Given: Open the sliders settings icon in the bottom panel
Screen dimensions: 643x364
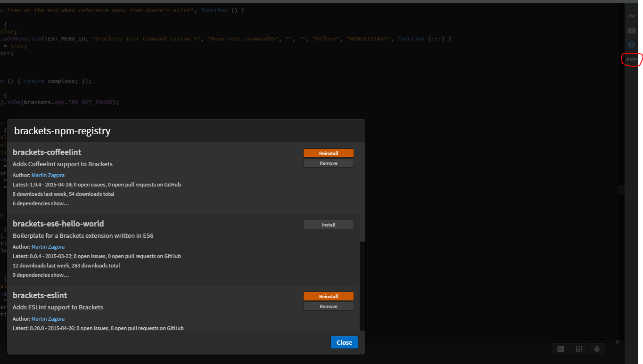Looking at the screenshot, I should [x=579, y=349].
